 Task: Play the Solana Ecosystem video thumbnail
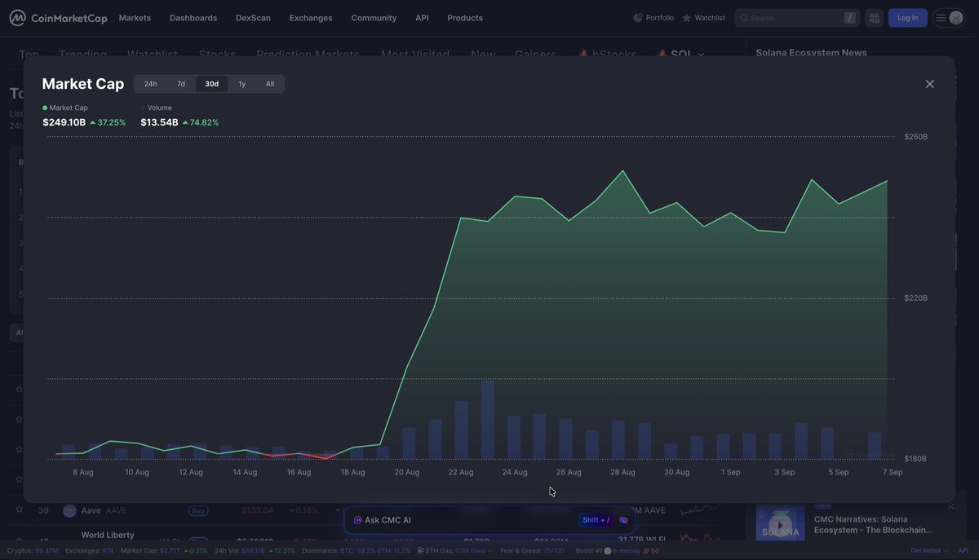click(x=780, y=523)
